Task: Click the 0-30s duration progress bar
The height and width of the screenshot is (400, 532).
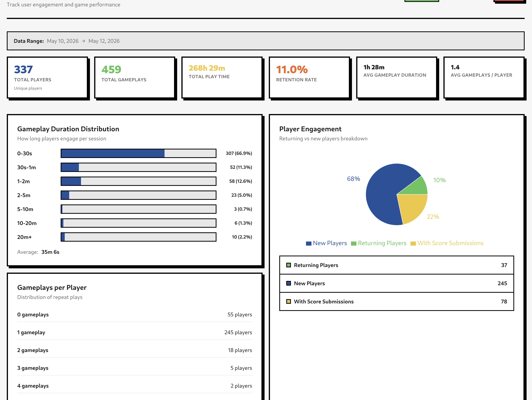Action: (138, 153)
